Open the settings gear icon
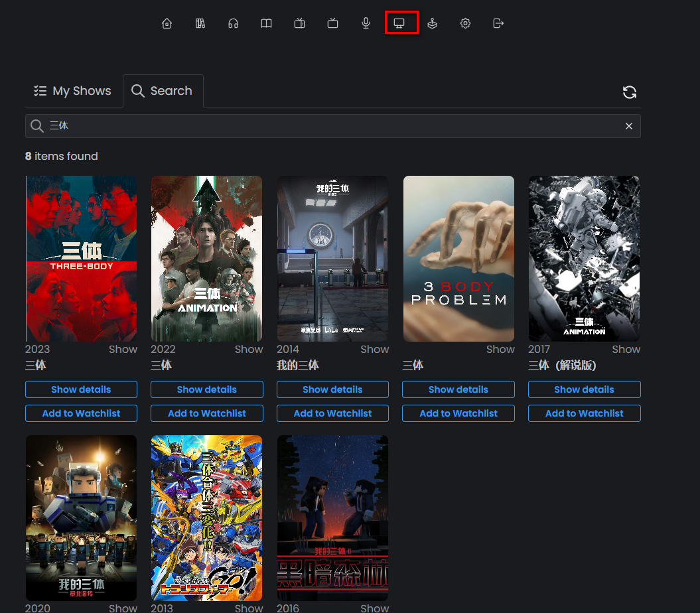Viewport: 700px width, 613px height. point(466,23)
